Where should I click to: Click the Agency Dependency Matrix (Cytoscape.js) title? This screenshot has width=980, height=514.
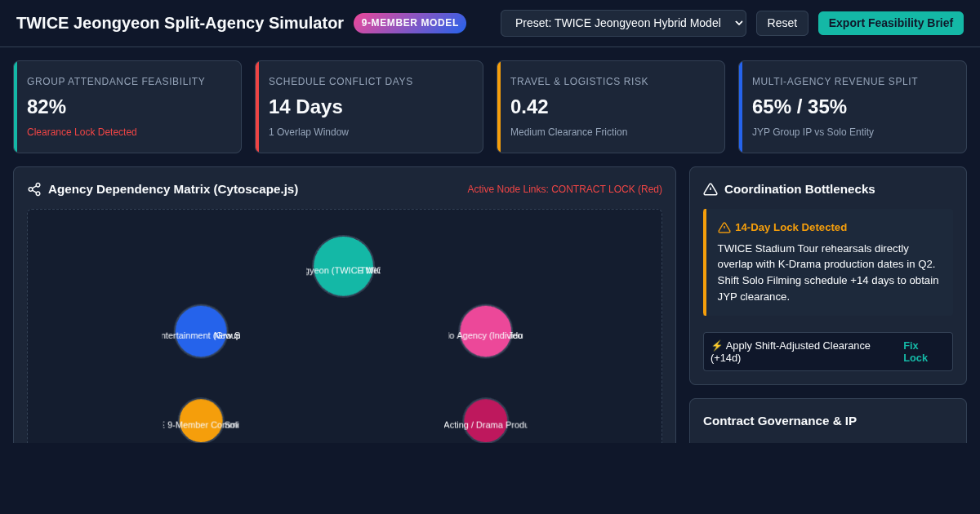[x=173, y=189]
